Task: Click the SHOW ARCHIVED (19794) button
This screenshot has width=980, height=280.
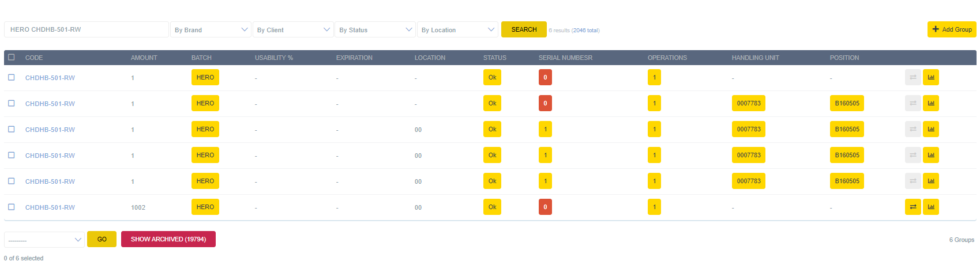Action: pos(168,239)
